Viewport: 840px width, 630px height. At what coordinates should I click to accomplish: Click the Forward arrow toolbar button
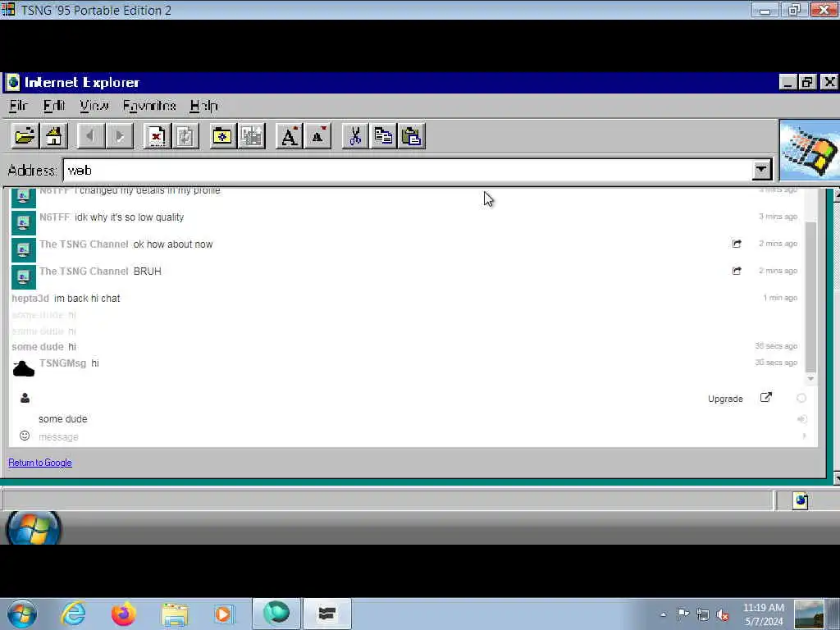pos(120,136)
